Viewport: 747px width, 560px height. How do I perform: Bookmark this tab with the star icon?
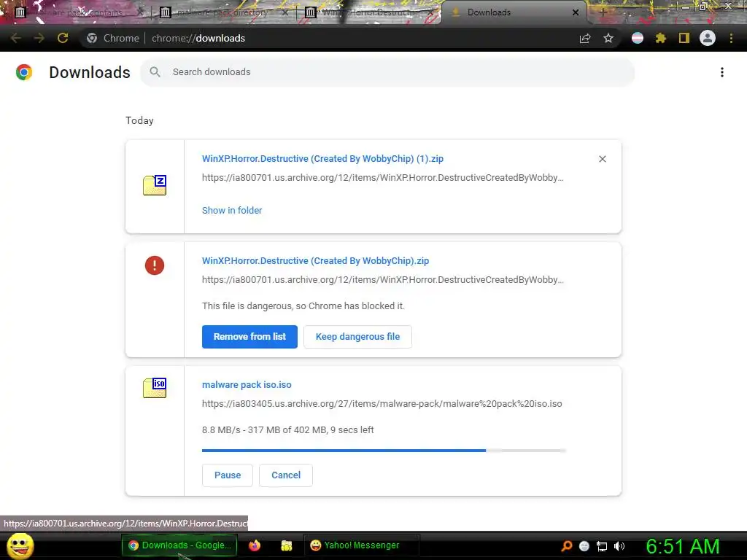[x=608, y=38]
